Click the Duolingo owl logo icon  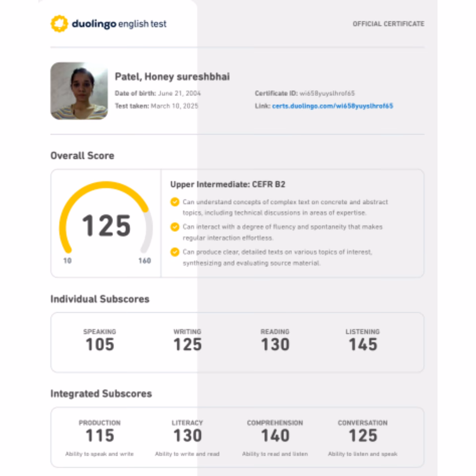point(59,24)
